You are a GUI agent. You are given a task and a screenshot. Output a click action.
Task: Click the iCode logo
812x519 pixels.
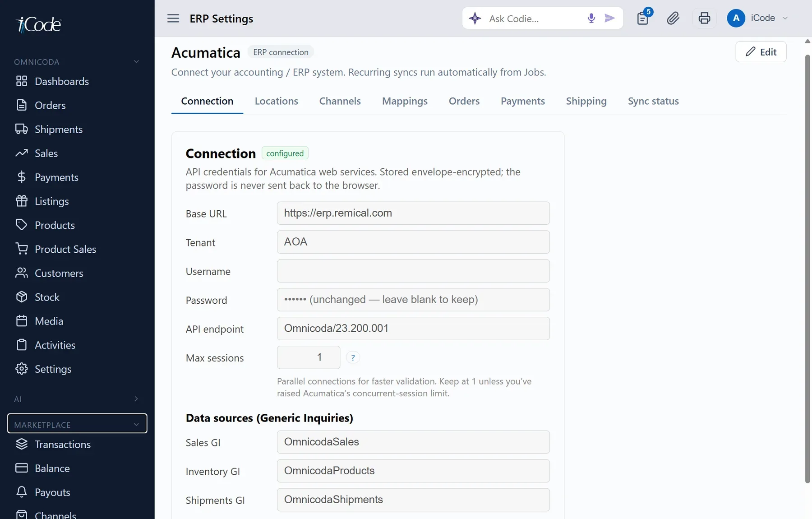click(x=39, y=24)
